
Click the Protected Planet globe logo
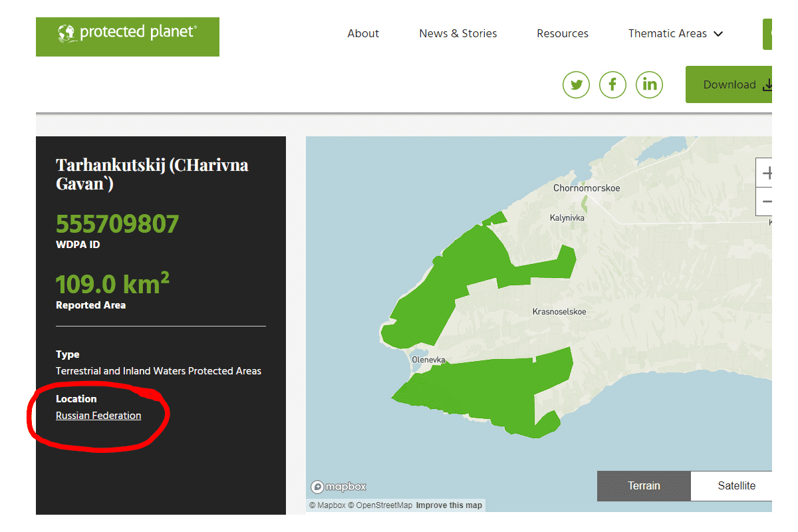66,33
